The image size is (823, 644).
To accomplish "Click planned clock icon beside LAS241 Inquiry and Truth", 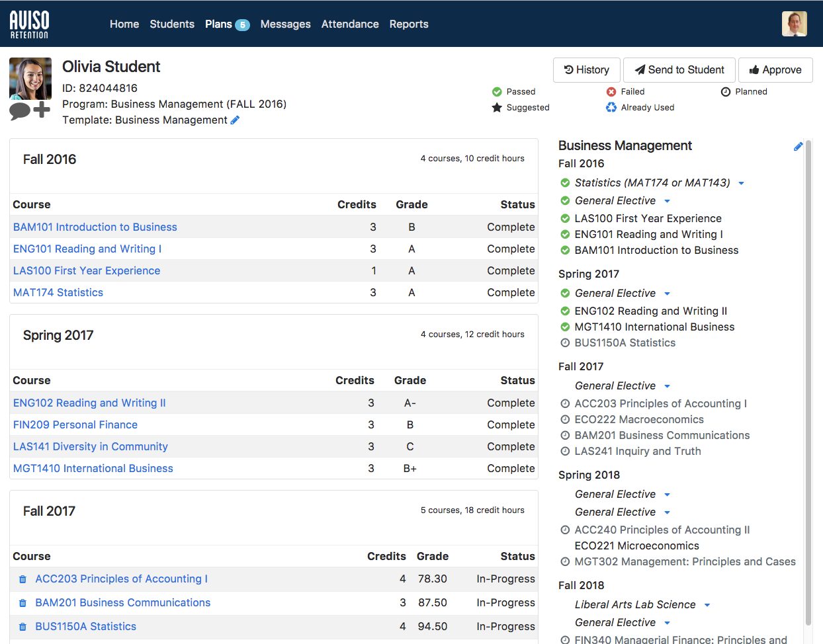I will (x=565, y=451).
